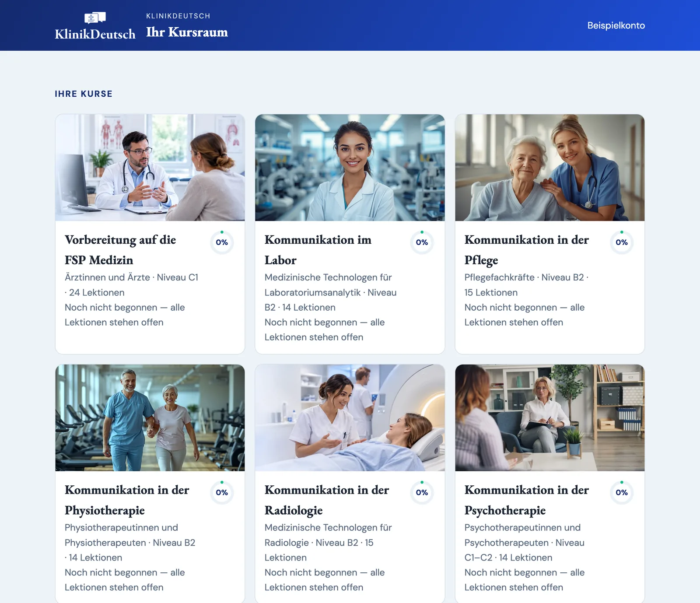Open the Physiotherapie course thumbnail
The image size is (700, 603).
point(150,418)
